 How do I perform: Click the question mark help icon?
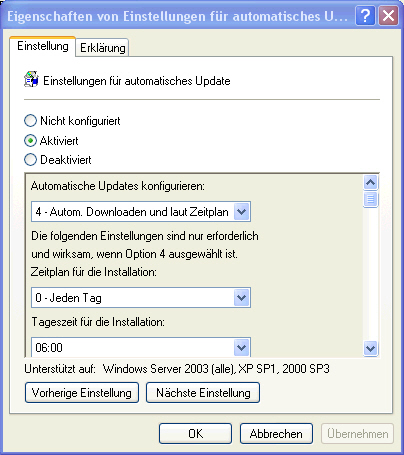366,15
